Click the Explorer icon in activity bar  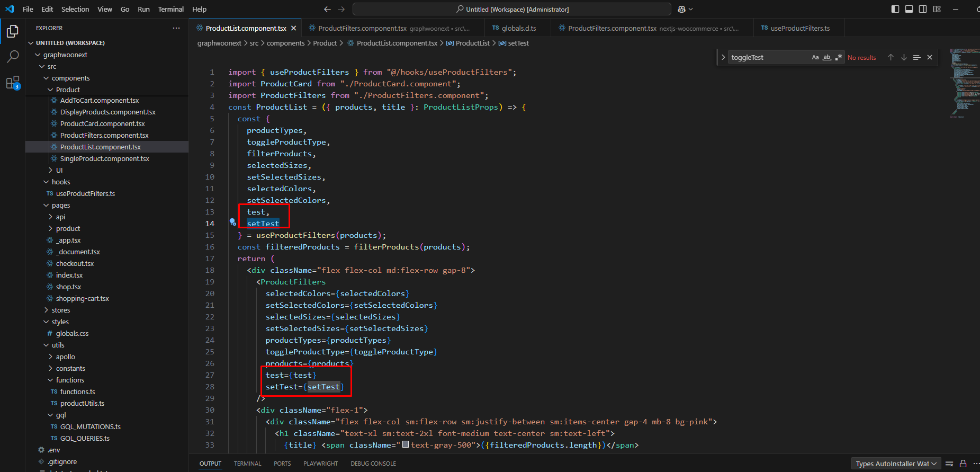(x=13, y=32)
